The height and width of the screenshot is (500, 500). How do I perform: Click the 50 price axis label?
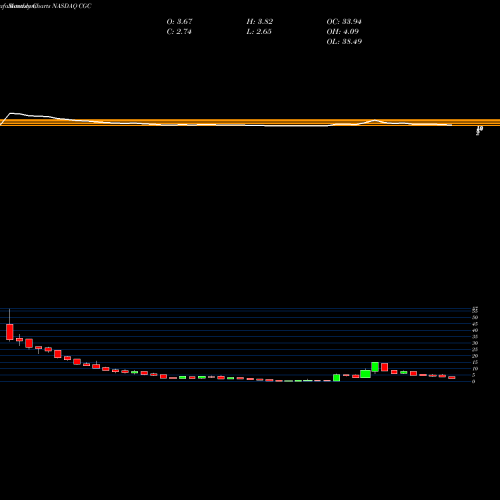[475, 317]
